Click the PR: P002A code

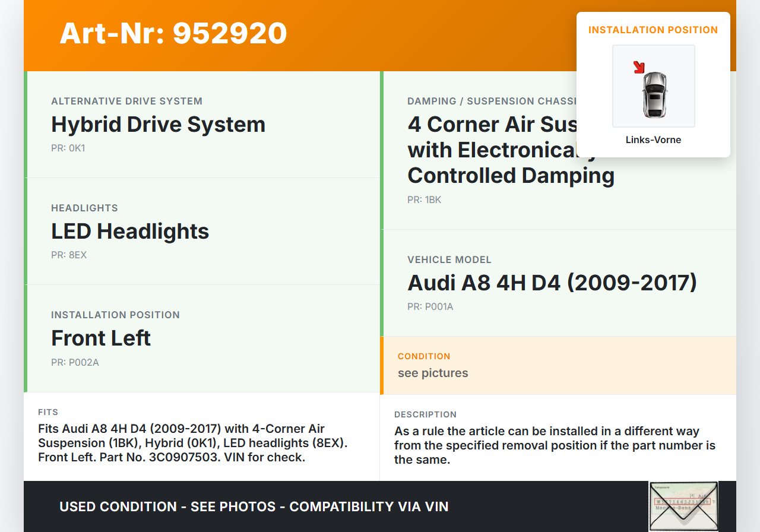(75, 362)
